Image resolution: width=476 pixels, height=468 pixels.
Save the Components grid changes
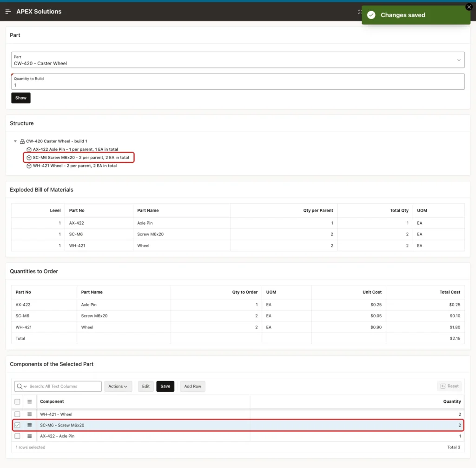165,386
